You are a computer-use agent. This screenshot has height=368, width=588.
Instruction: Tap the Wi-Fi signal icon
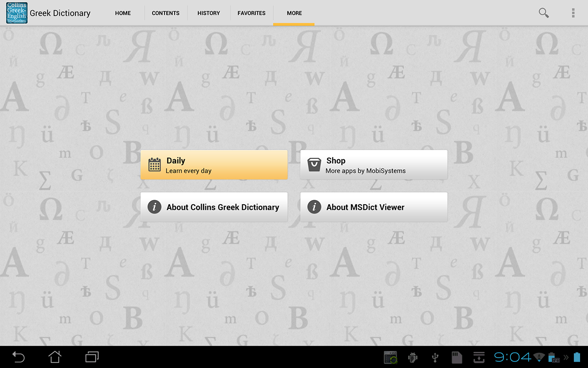tap(540, 357)
